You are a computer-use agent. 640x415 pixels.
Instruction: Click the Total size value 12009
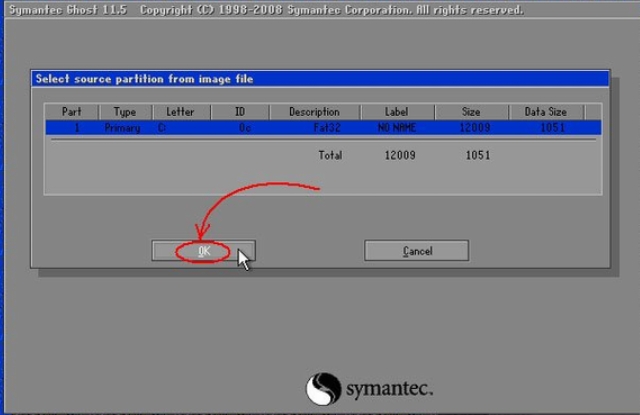click(x=400, y=155)
